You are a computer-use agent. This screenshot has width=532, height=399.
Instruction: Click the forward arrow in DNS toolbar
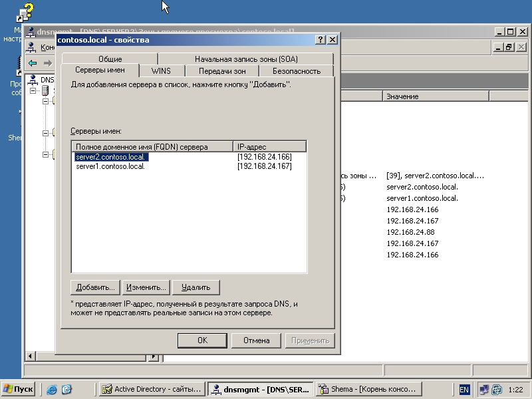(x=48, y=63)
